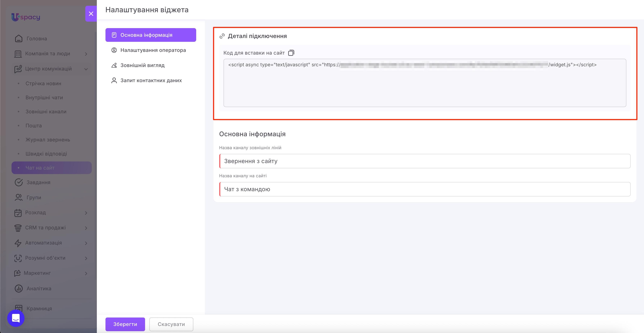Click the Компанія та люди building icon
644x333 pixels.
[x=18, y=54]
